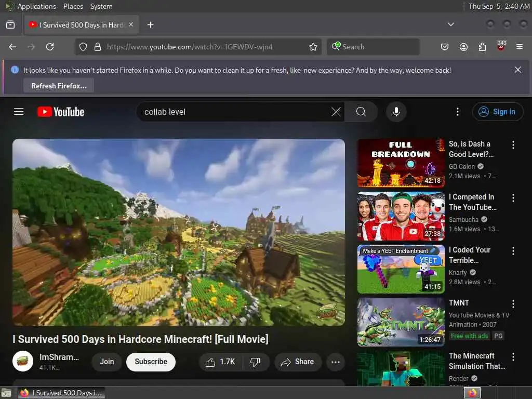532x399 pixels.
Task: Share the video
Action: coord(297,362)
